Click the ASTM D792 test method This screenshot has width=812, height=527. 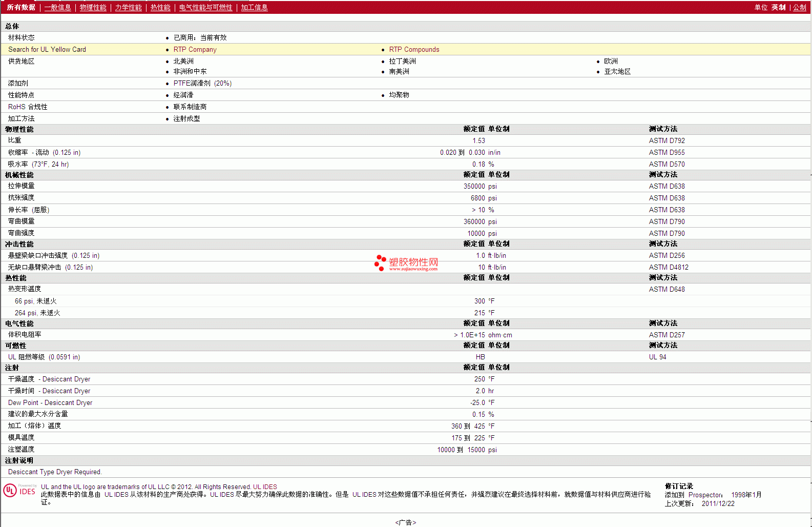coord(667,140)
